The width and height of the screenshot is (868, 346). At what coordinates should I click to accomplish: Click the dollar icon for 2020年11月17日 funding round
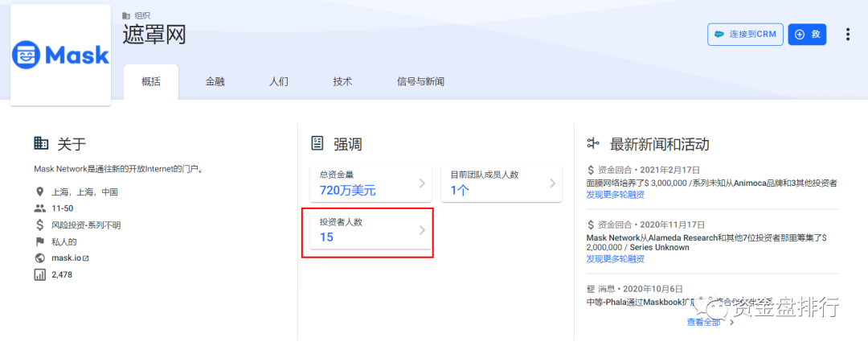(591, 225)
